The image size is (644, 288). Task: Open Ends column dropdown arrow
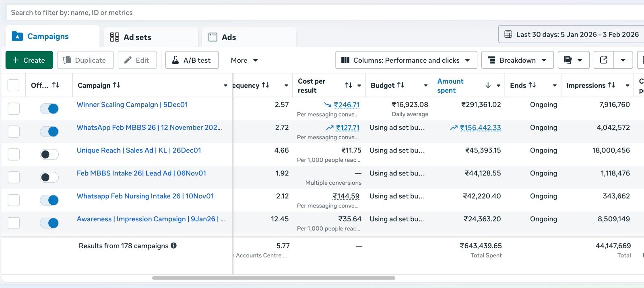click(x=555, y=85)
